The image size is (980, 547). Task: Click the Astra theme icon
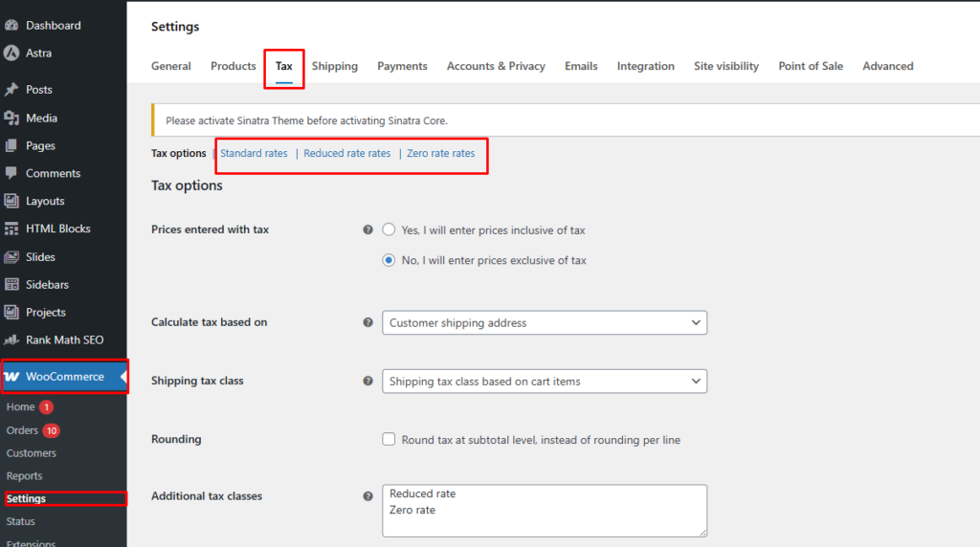[11, 53]
